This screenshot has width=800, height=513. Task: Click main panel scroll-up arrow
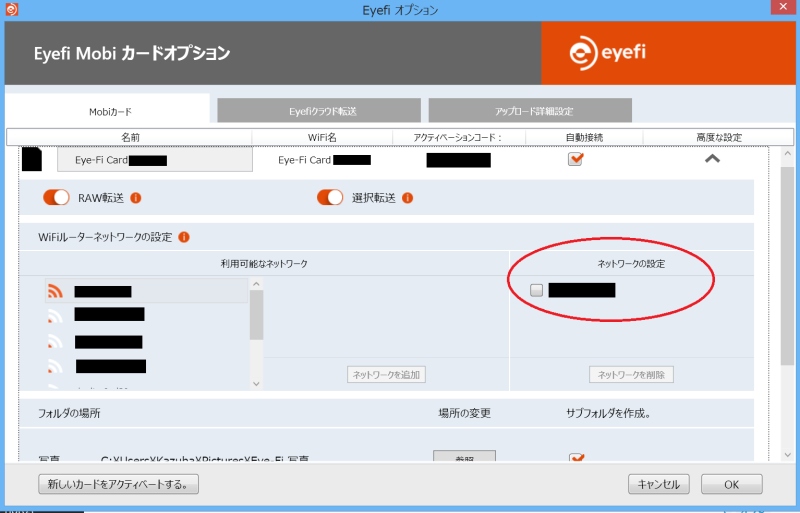787,154
